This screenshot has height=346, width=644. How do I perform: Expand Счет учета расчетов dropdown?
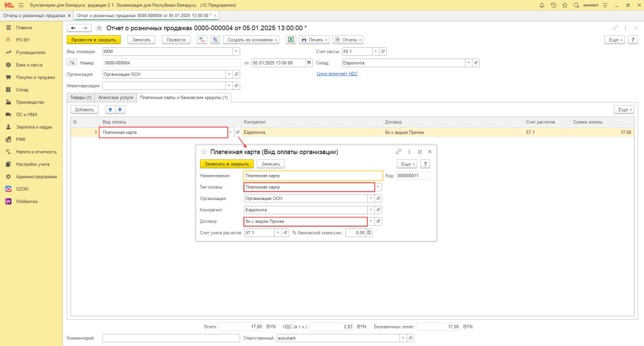pos(278,233)
